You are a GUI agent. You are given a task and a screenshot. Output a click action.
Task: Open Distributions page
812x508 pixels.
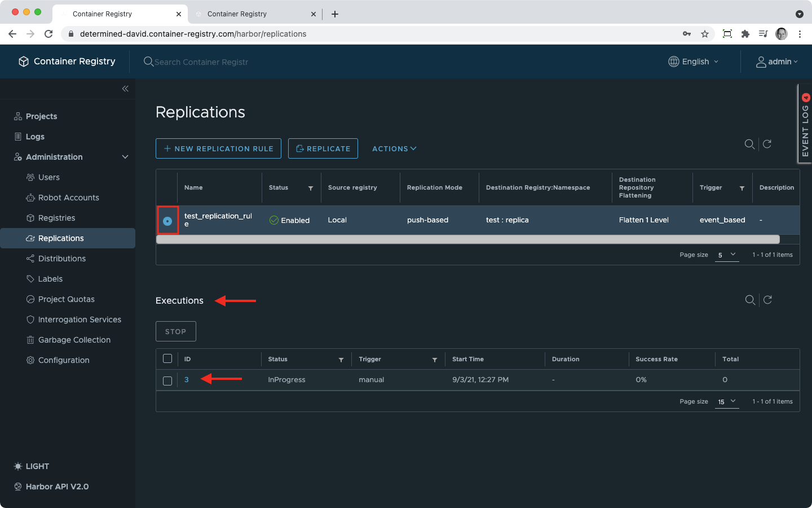[62, 259]
